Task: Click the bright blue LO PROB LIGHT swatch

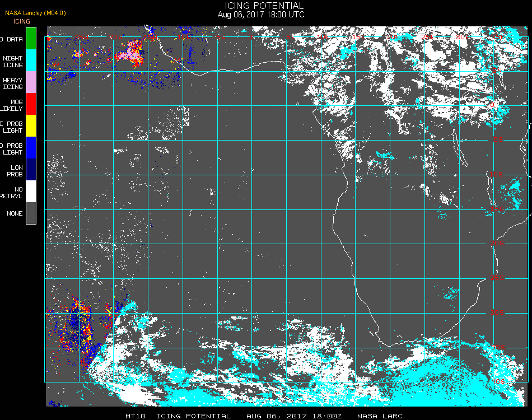Action: [31, 148]
